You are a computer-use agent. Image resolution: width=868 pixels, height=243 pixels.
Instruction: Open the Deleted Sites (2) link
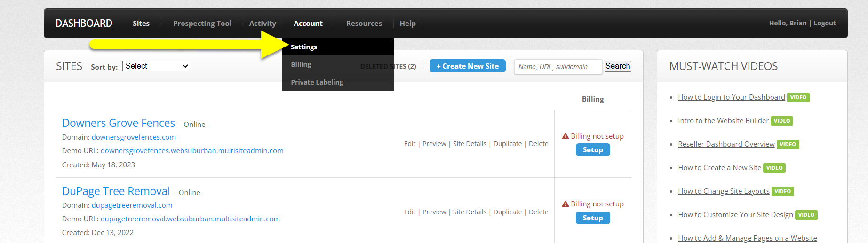click(x=388, y=66)
